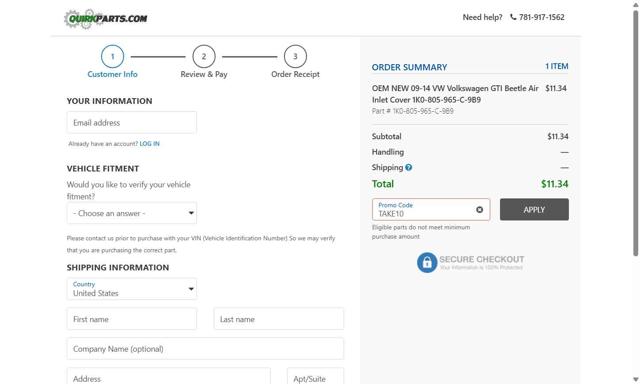Click the ORDER SUMMARY heading
Image resolution: width=640 pixels, height=384 pixels.
409,67
